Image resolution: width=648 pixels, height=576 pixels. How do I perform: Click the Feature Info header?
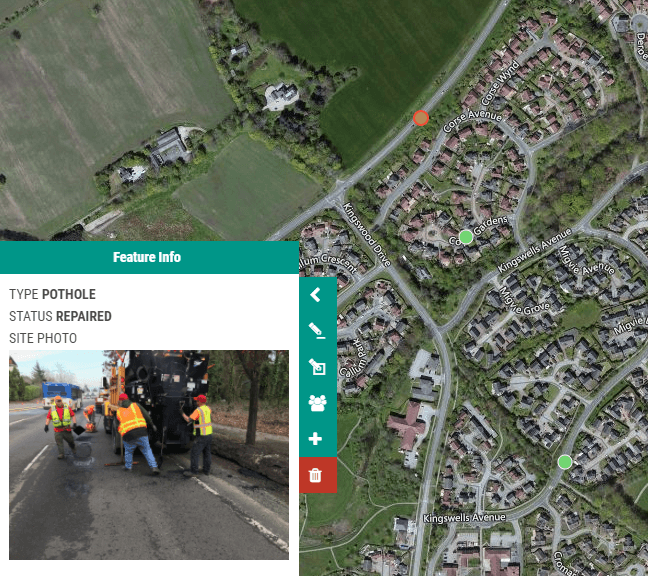click(149, 257)
